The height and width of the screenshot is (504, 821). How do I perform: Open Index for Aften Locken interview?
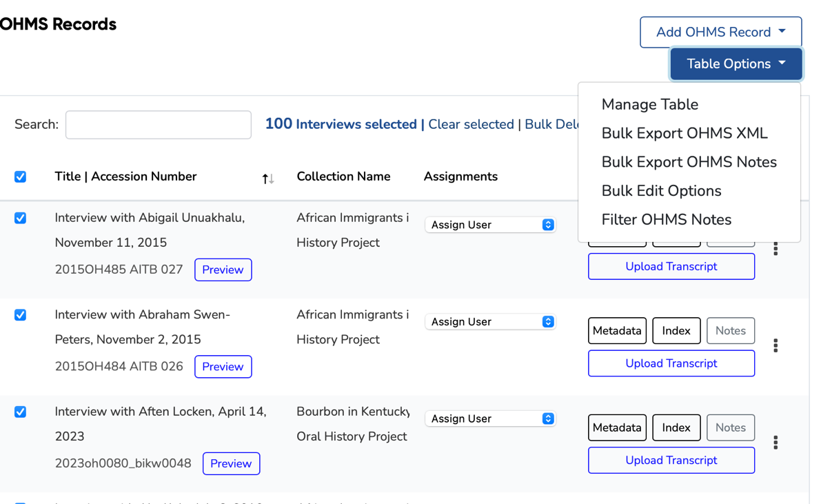676,427
